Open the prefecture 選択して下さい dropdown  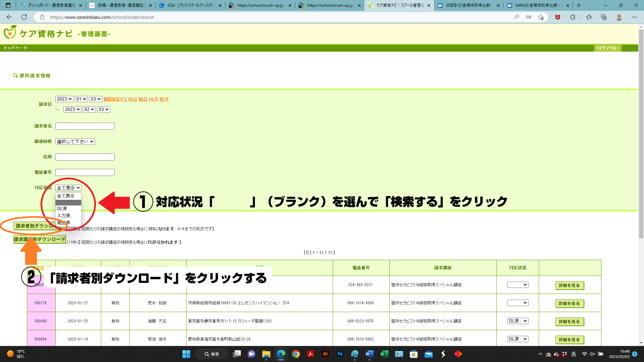click(x=75, y=142)
